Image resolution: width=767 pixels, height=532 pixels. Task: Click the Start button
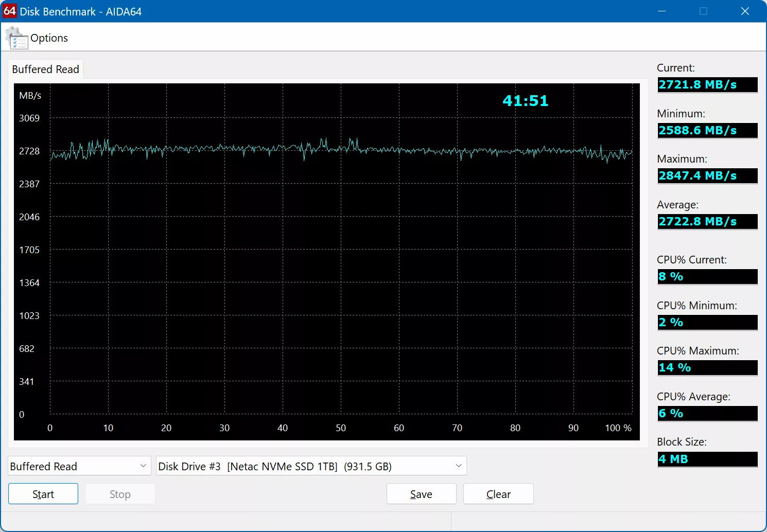(43, 494)
